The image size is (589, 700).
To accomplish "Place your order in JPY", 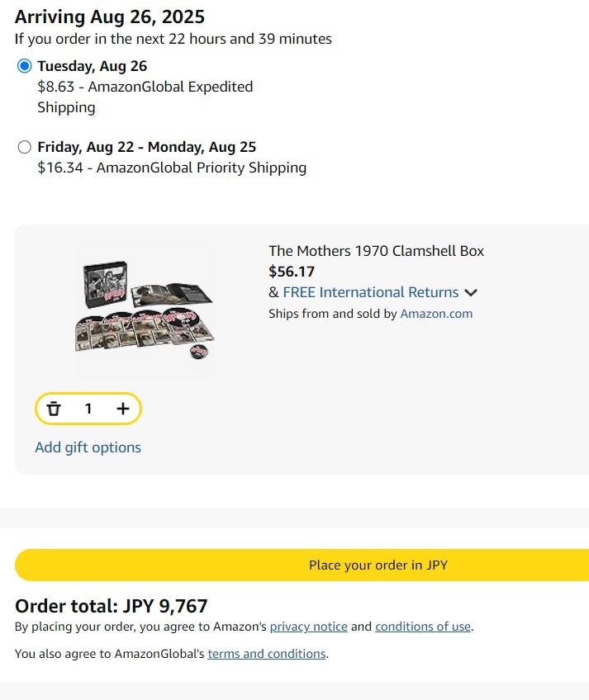I will point(302,565).
